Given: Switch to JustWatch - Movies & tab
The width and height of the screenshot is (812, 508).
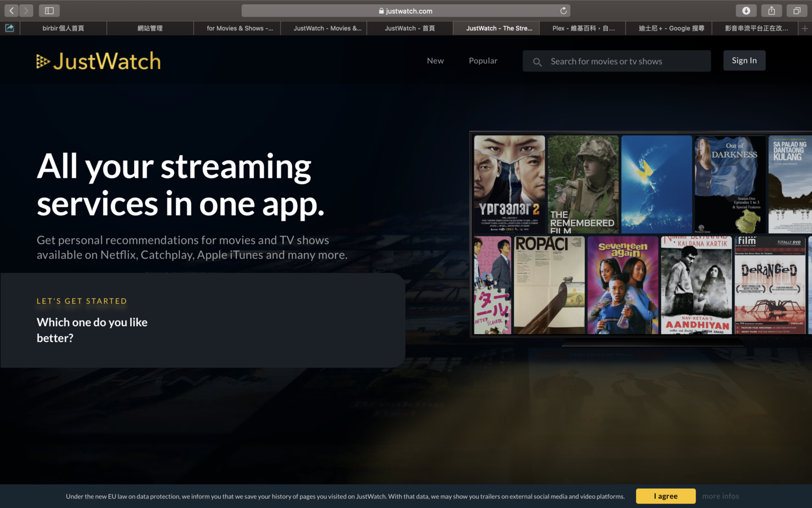Looking at the screenshot, I should [324, 28].
